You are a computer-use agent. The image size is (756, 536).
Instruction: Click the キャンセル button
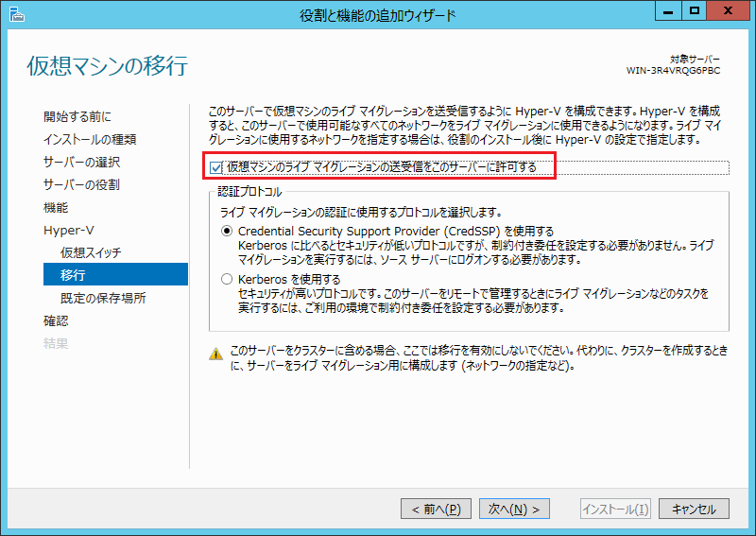click(x=694, y=509)
